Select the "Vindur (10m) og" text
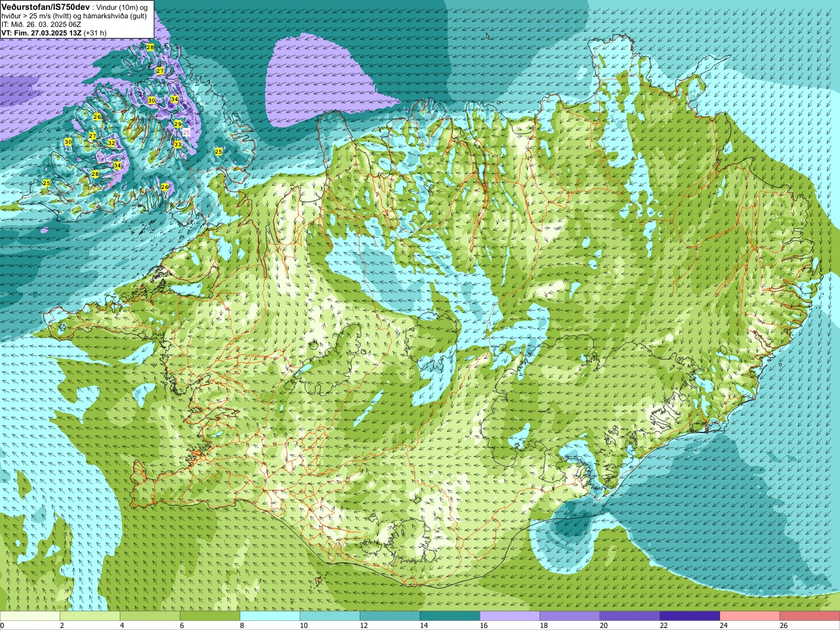This screenshot has height=630, width=840. point(122,7)
